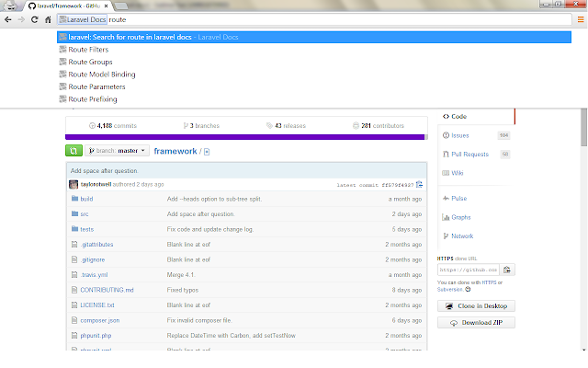Choose the Route Groups suggestion
Screen dimensions: 588x368
coord(314,62)
